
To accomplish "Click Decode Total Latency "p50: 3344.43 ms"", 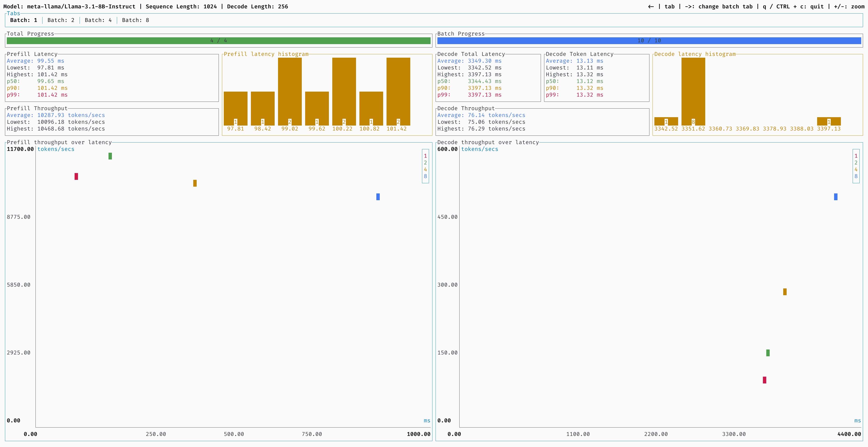I will coord(469,81).
